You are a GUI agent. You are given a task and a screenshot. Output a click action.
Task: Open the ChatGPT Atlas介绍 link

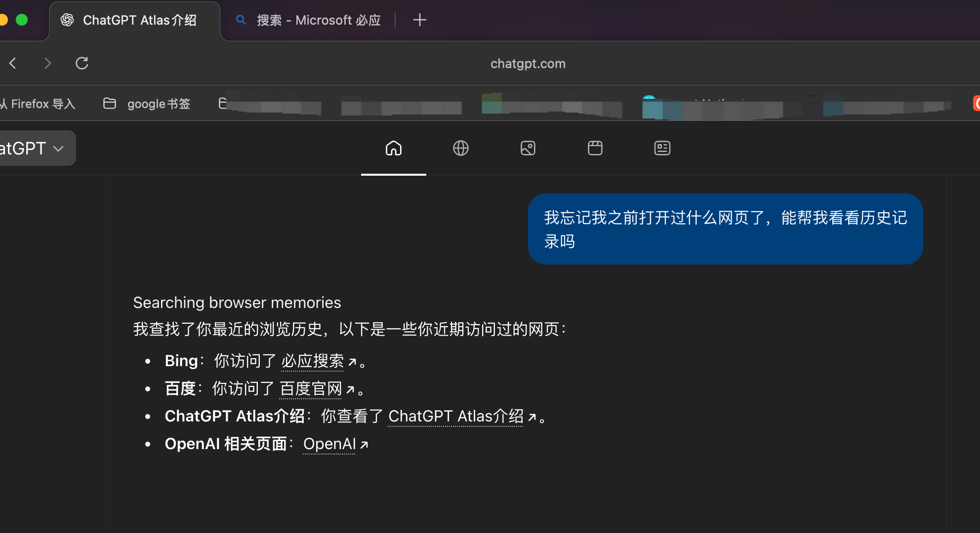[455, 417]
